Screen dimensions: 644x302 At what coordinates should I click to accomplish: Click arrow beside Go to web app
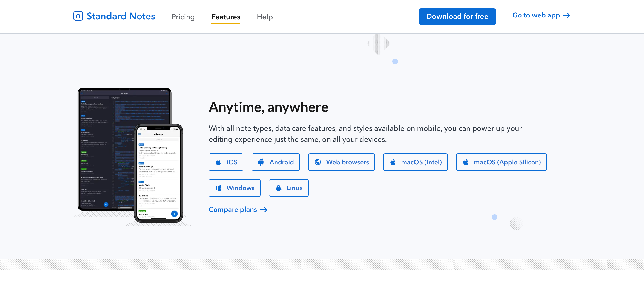coord(566,15)
